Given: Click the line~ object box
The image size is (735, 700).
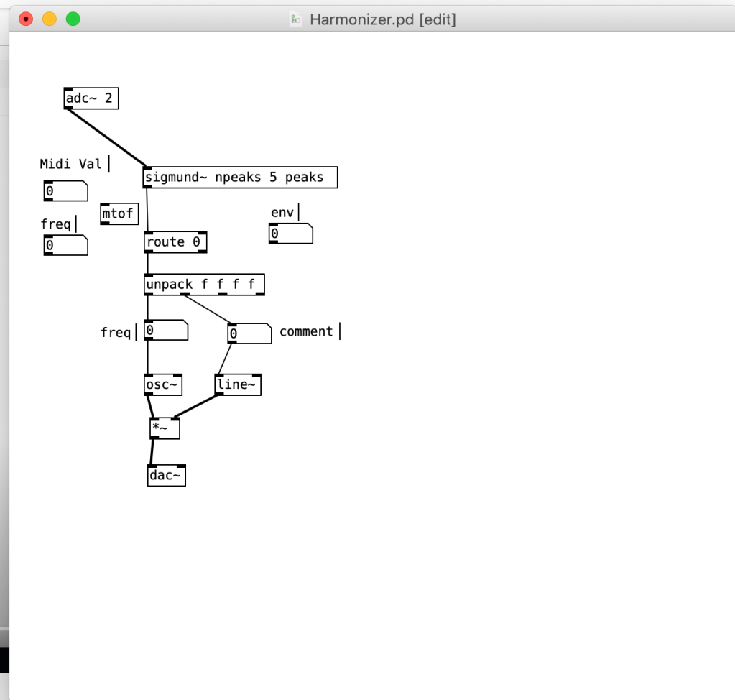Looking at the screenshot, I should coord(237,385).
